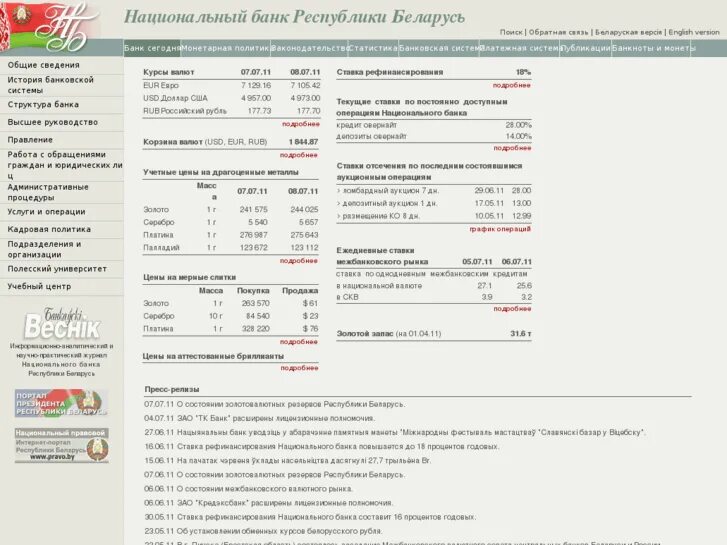Open Банкноты и монеты tab

point(653,48)
